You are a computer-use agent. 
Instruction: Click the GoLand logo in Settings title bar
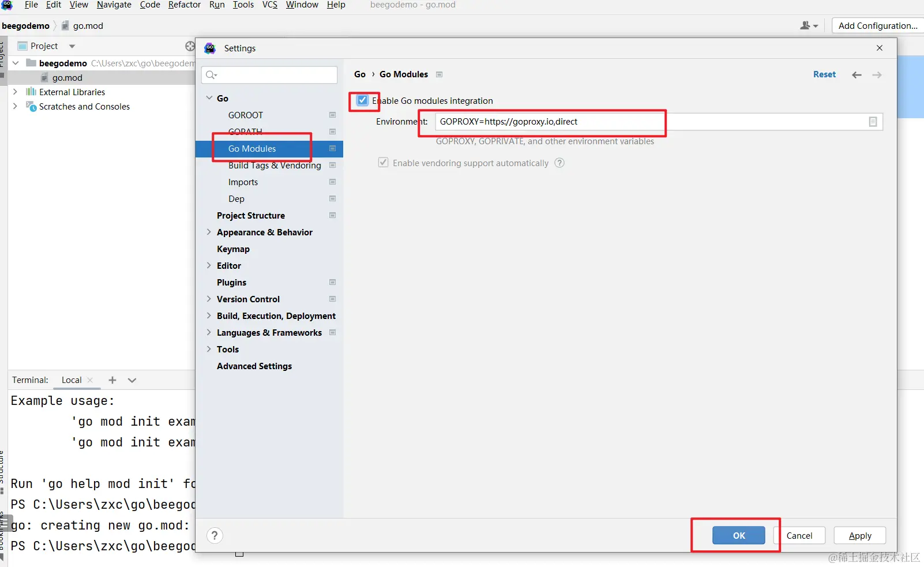point(210,48)
